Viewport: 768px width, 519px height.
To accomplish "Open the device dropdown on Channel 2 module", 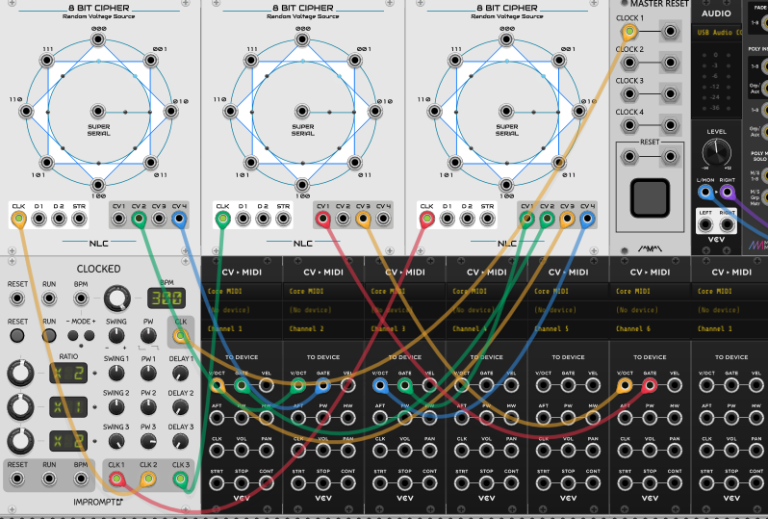I will (323, 310).
